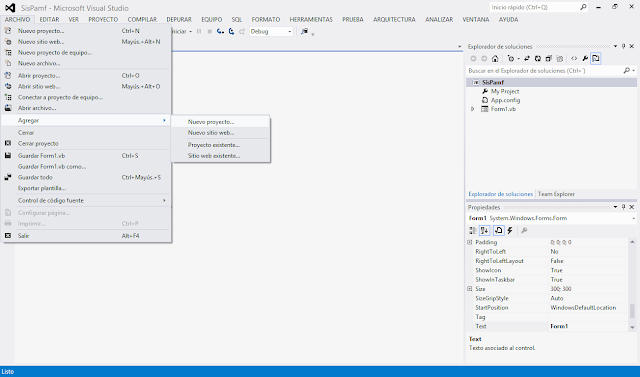Click the Find in Files toolbar icon
This screenshot has width=640, height=377.
304,31
